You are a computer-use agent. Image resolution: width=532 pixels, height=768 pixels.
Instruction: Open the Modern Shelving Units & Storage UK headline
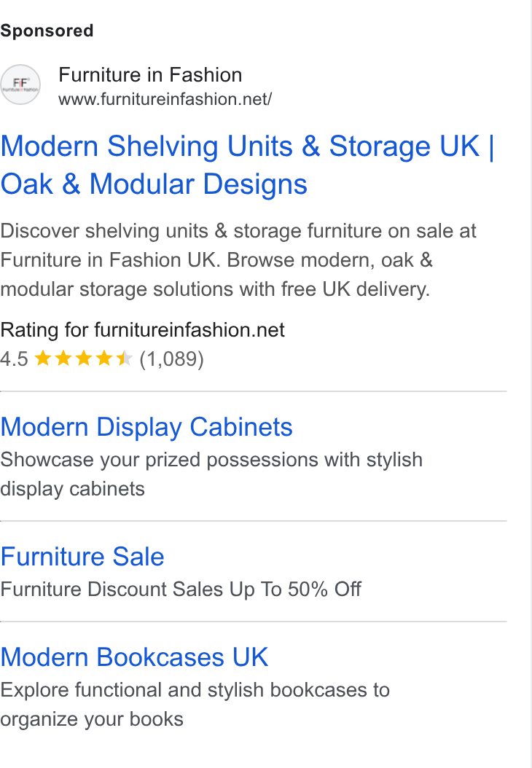point(247,165)
